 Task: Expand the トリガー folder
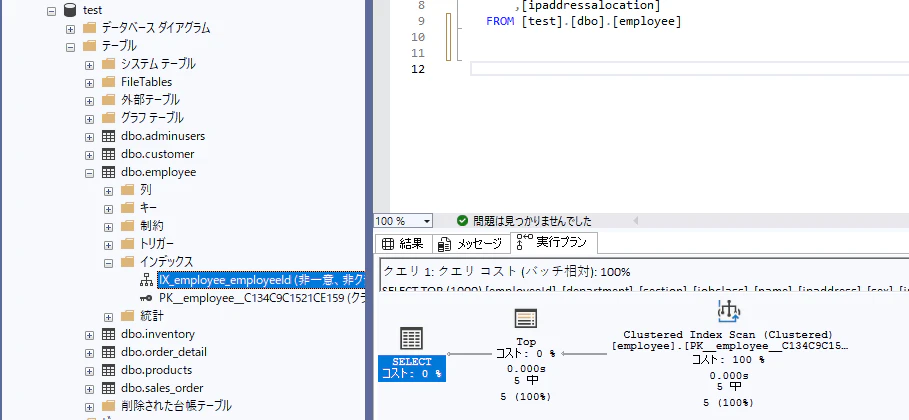[108, 245]
